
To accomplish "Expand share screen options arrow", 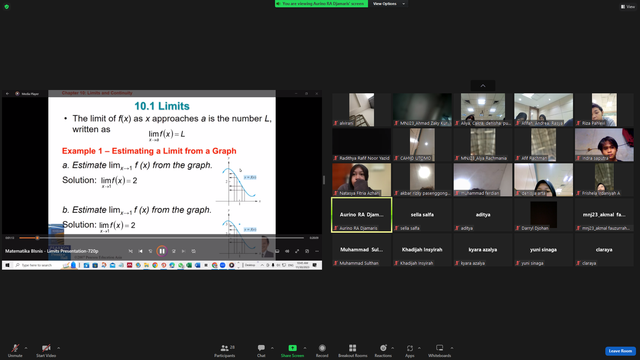I will point(305,348).
